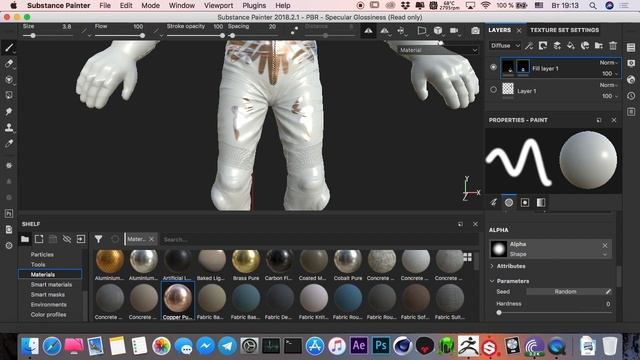Image resolution: width=640 pixels, height=360 pixels.
Task: Open the Mode menu
Action: pyautogui.click(x=150, y=6)
